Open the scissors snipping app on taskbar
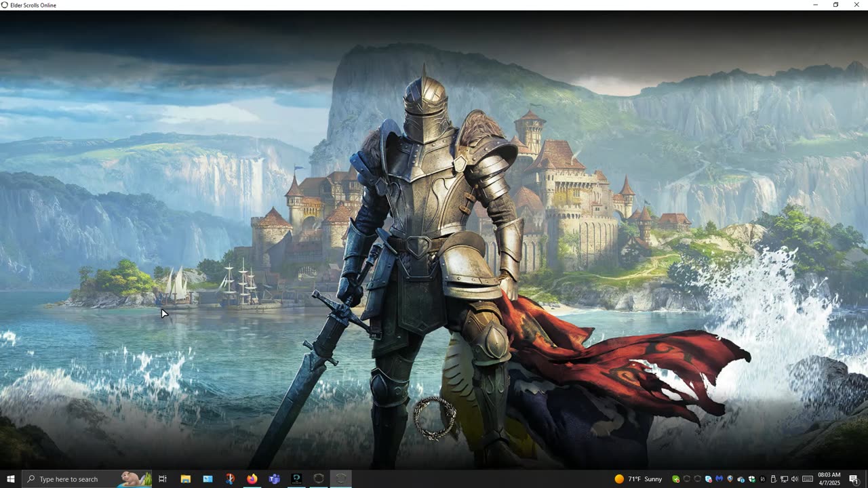This screenshot has height=488, width=868. [230, 479]
